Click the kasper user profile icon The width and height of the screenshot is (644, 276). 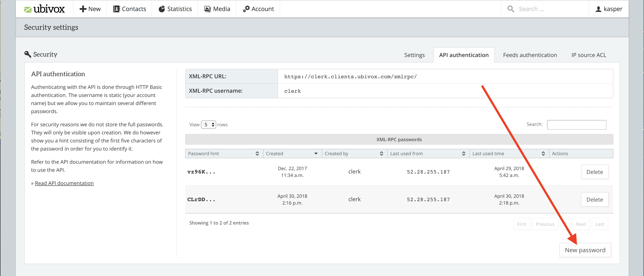[598, 9]
